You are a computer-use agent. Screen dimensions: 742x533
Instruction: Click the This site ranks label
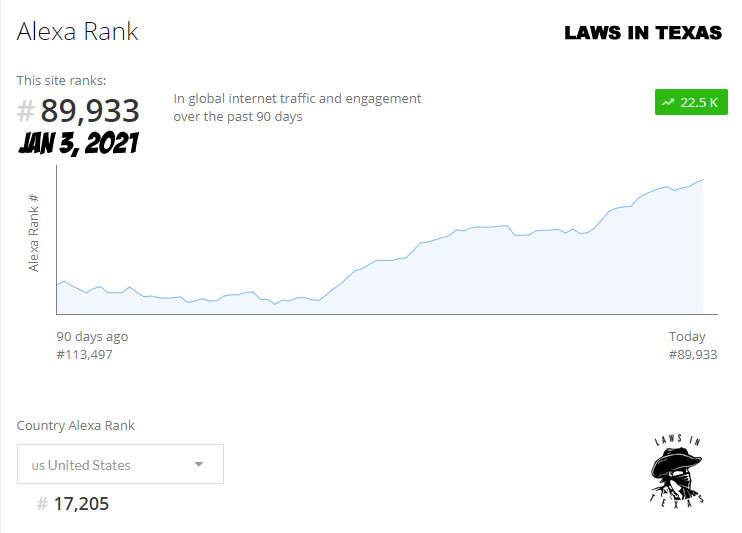click(62, 80)
